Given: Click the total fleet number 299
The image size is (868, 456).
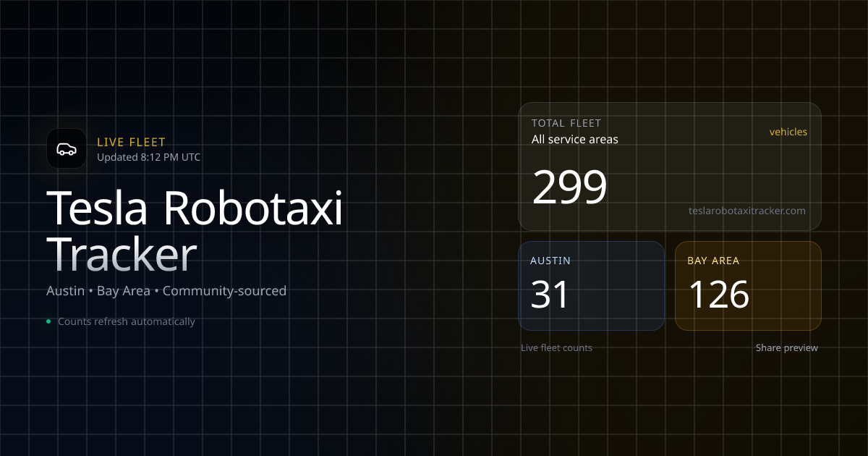Looking at the screenshot, I should 569,187.
